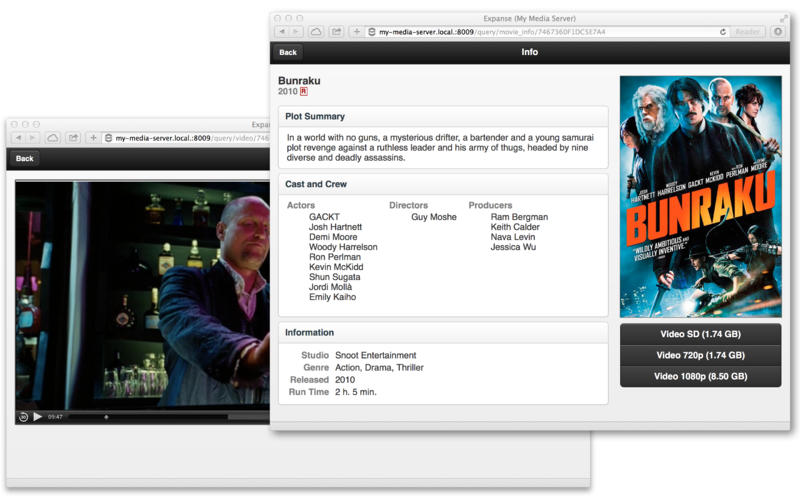Image resolution: width=800 pixels, height=500 pixels.
Task: Click genre value Action, Drama, Thriller
Action: point(379,367)
